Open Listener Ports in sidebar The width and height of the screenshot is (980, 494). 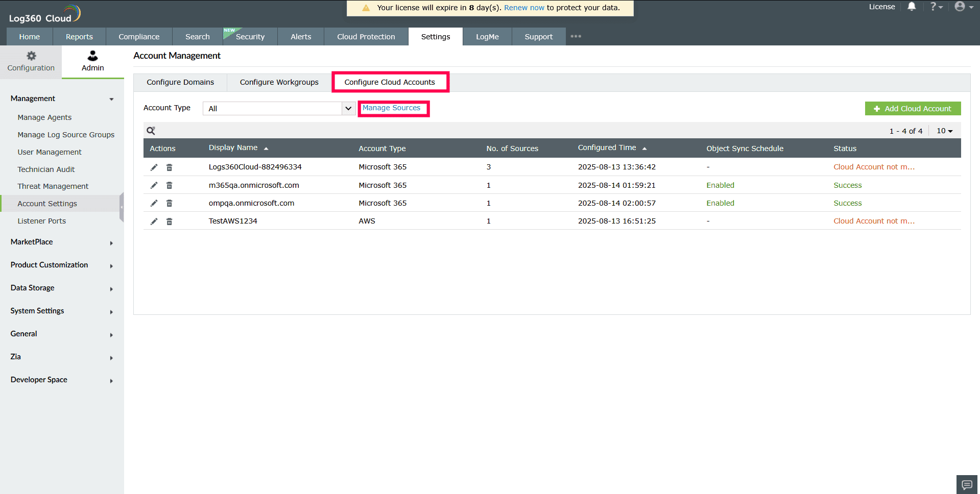tap(41, 221)
